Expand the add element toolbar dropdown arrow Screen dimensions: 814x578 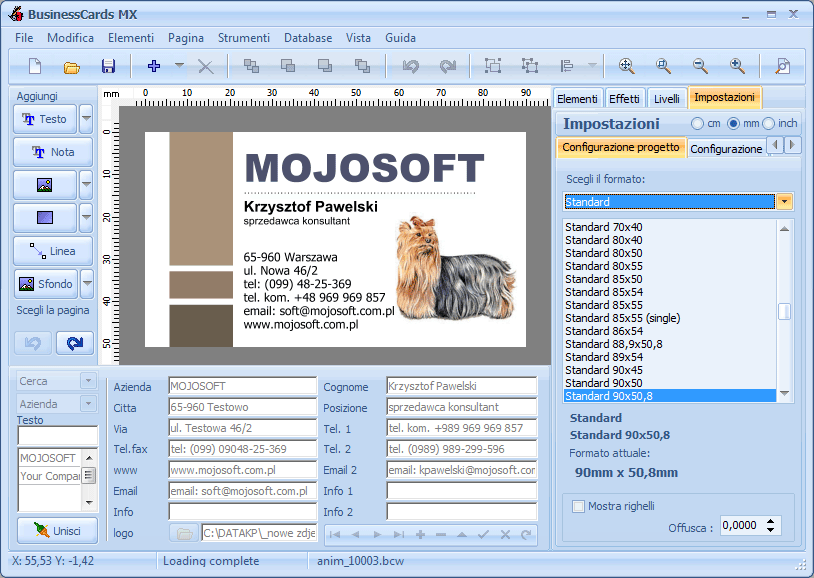(x=179, y=66)
